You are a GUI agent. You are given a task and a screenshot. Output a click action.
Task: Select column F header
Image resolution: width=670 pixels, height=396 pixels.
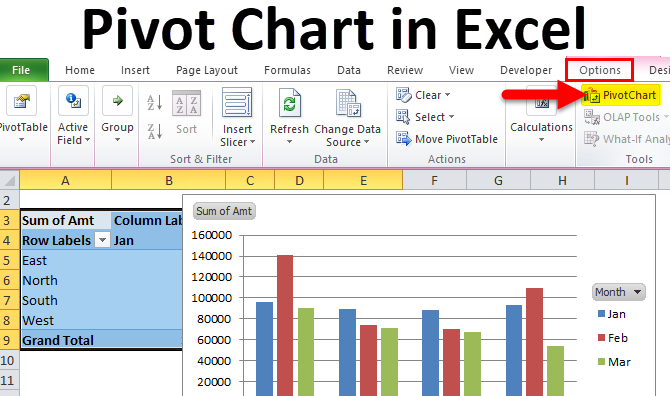pos(434,180)
